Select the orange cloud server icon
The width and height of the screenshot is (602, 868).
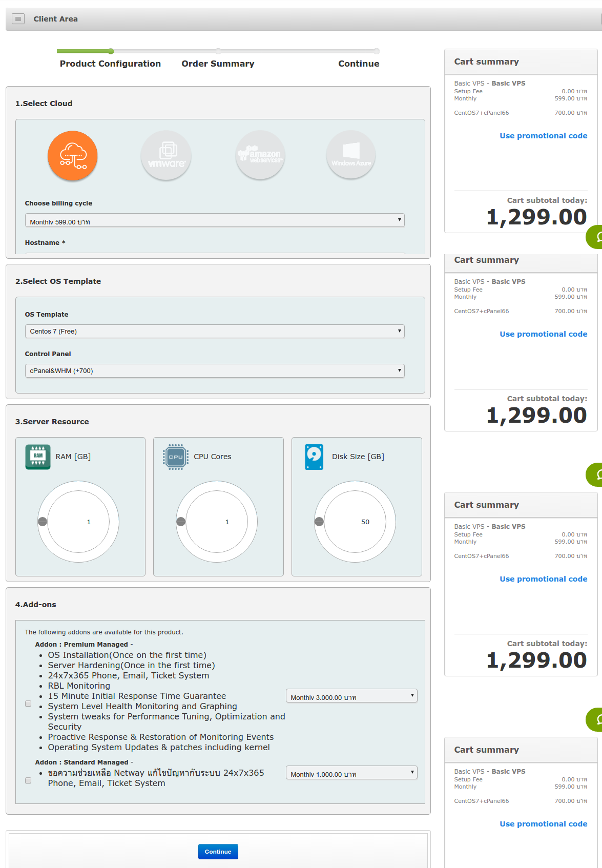pos(72,156)
